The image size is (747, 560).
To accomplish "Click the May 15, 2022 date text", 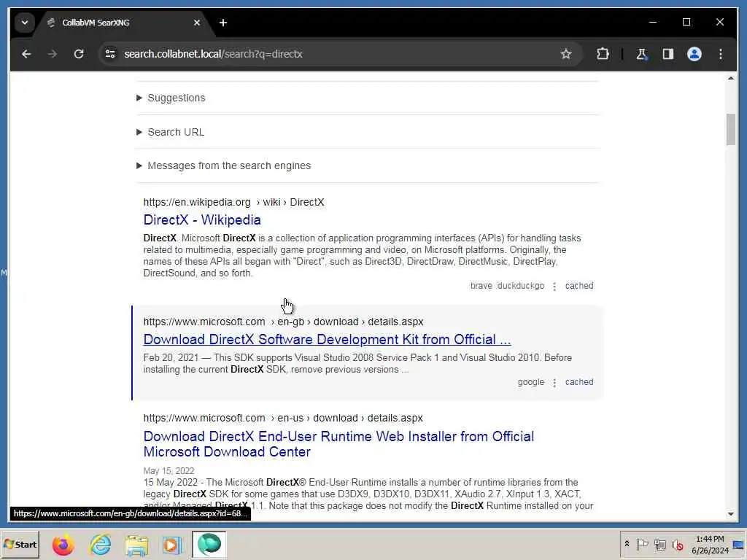I will point(169,470).
